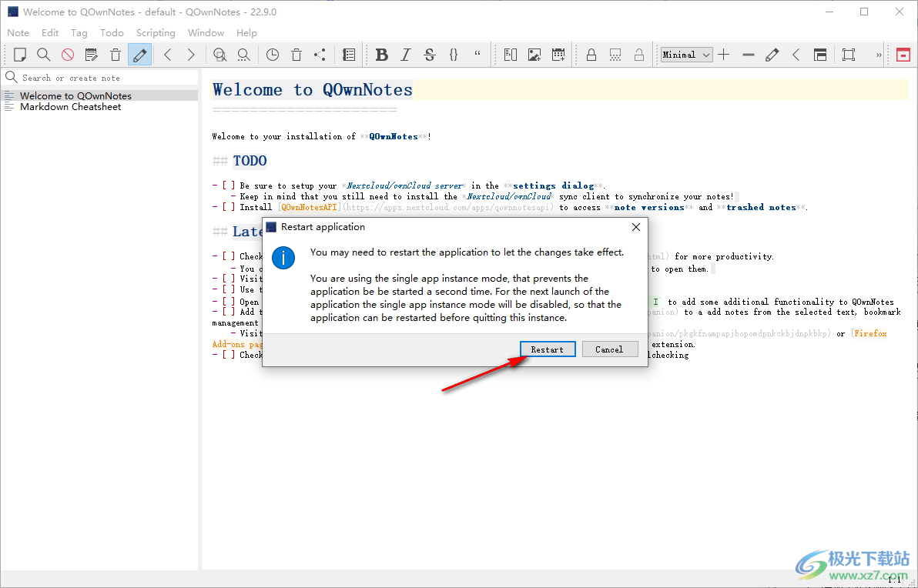Open the Minimal workspace dropdown
Screen dimensions: 918x588
(x=686, y=55)
